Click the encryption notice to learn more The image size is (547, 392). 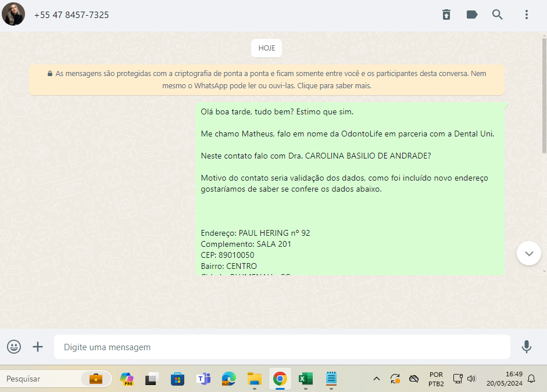(x=267, y=80)
